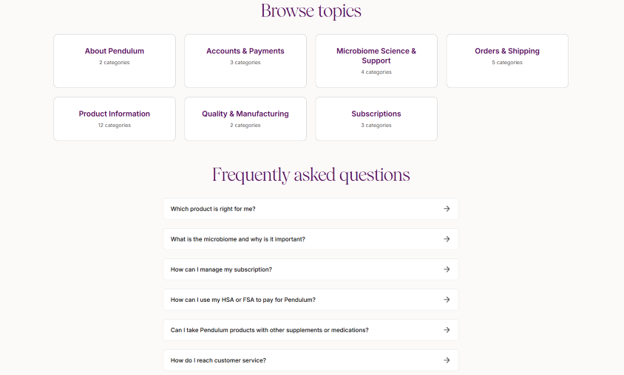This screenshot has width=624, height=375.
Task: Open the Orders & Shipping topic card
Action: 507,61
